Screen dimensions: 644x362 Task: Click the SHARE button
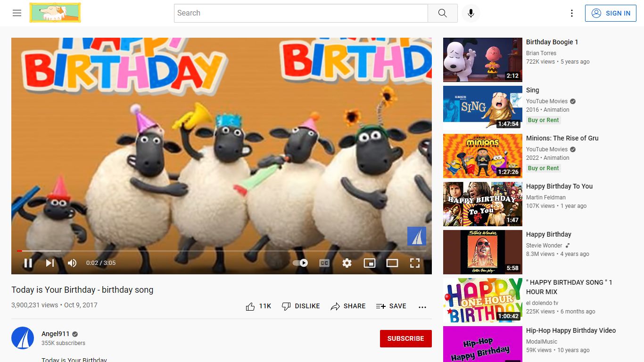coord(348,306)
